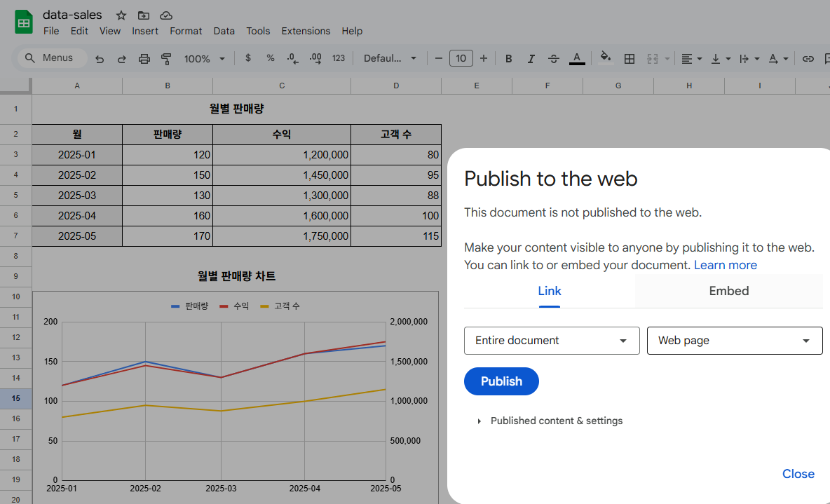Viewport: 830px width, 504px height.
Task: Open the Insert menu
Action: 145,31
